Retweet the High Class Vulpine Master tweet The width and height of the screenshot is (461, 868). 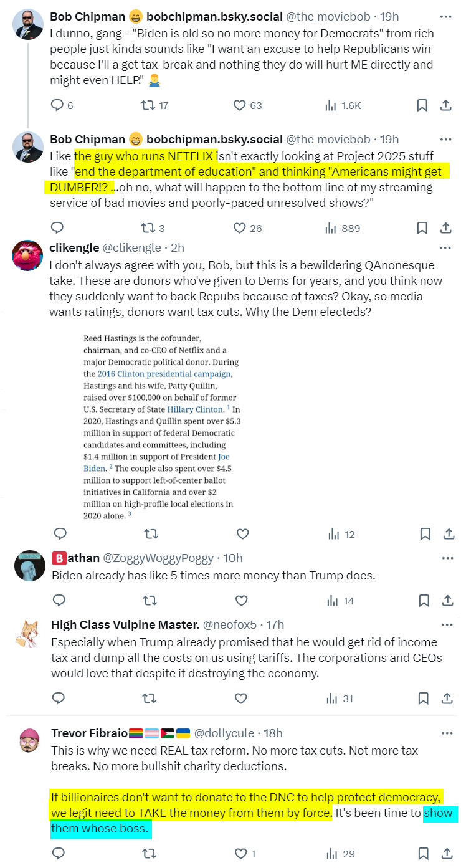tap(150, 698)
